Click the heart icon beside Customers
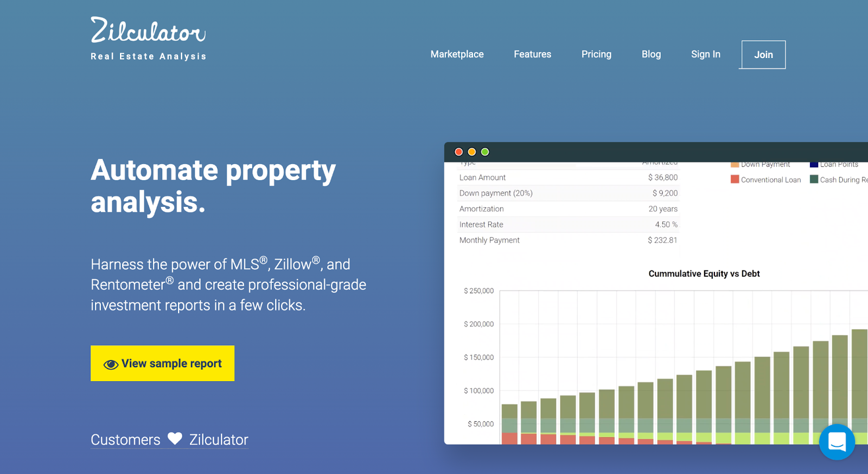Screen dimensions: 868x474 (175, 439)
